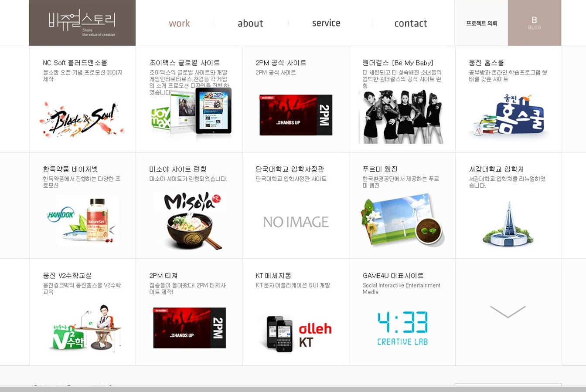Click the 2PM Hands Up official site image

pyautogui.click(x=296, y=115)
